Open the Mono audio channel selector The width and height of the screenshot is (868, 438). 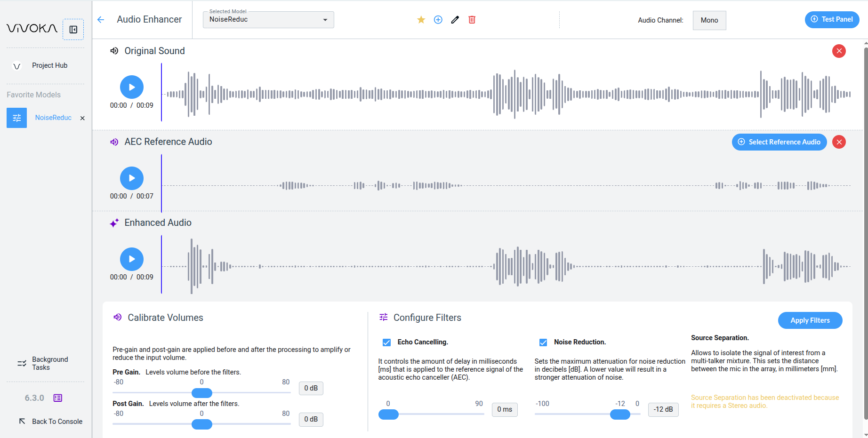click(x=709, y=20)
